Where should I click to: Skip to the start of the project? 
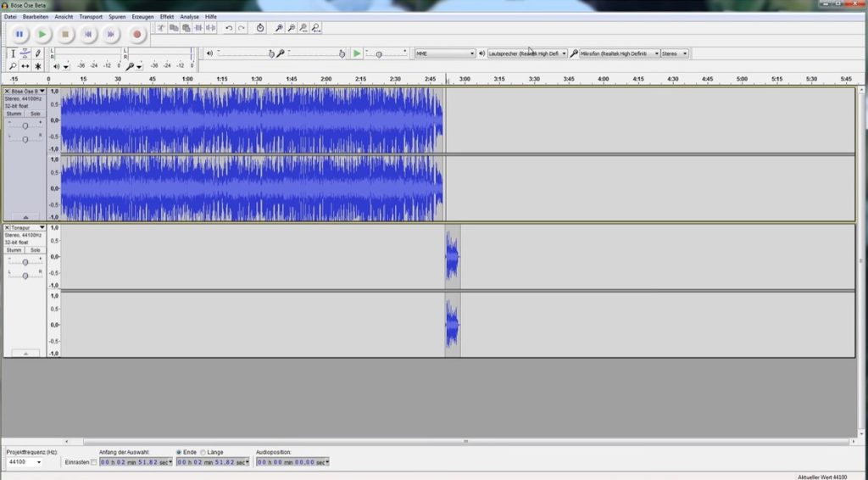pyautogui.click(x=87, y=34)
